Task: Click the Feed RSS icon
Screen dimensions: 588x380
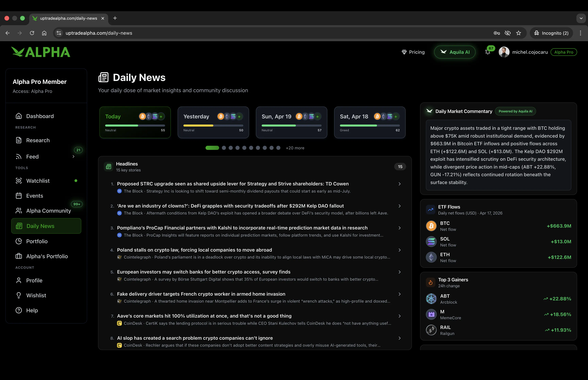Action: click(x=19, y=156)
